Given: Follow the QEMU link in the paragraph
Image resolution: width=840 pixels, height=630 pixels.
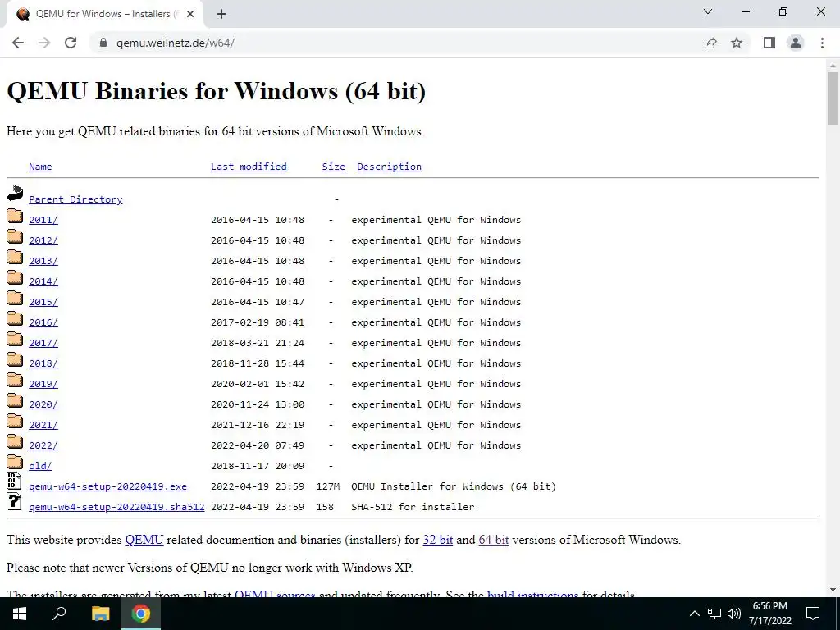Looking at the screenshot, I should 144,540.
